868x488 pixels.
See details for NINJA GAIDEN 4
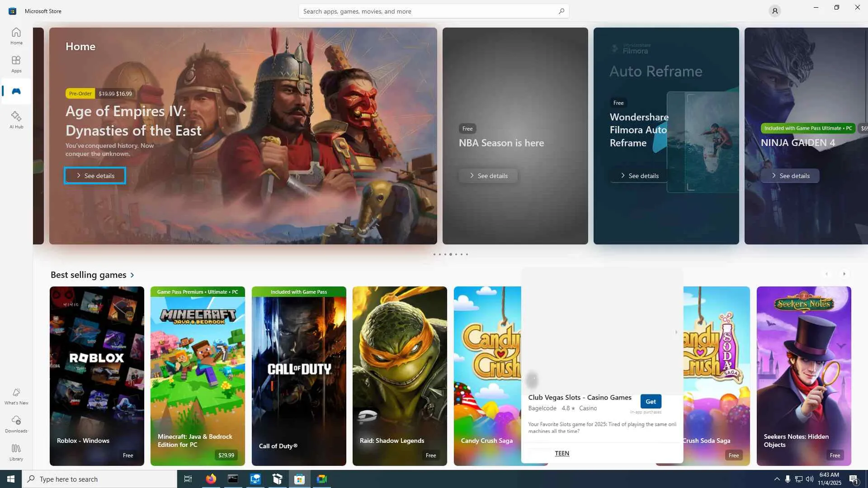pyautogui.click(x=790, y=176)
